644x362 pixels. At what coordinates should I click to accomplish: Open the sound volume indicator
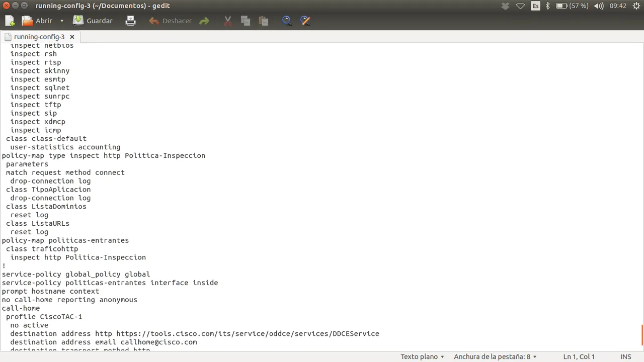[x=599, y=6]
